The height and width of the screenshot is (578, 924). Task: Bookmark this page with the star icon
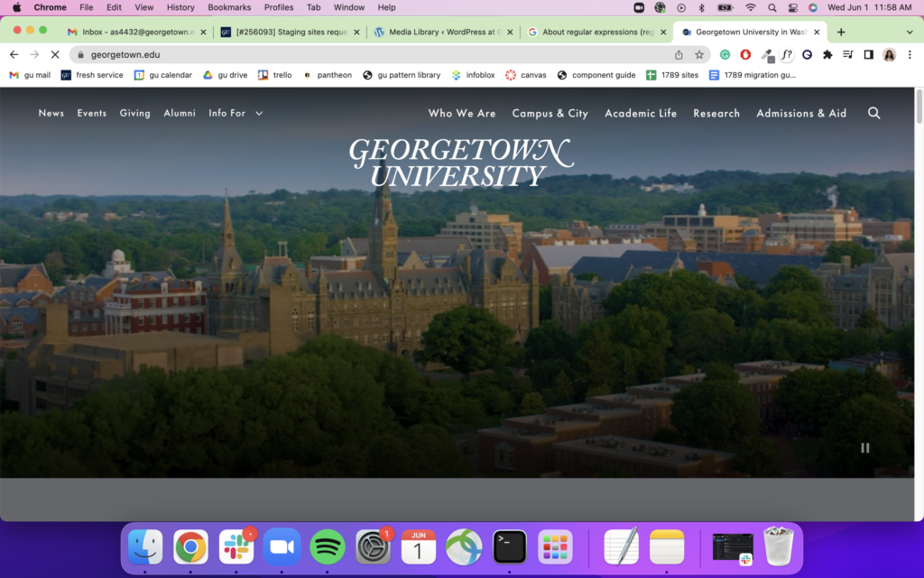[x=699, y=55]
